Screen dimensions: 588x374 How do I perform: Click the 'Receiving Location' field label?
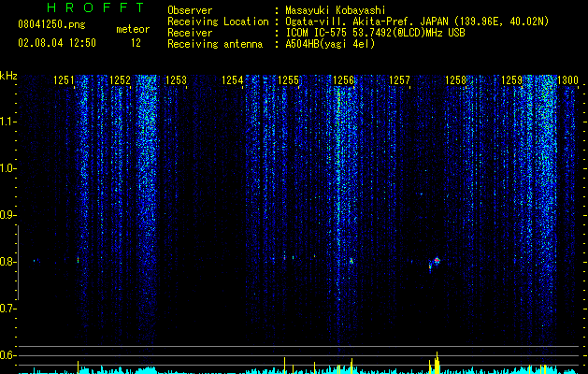point(218,22)
